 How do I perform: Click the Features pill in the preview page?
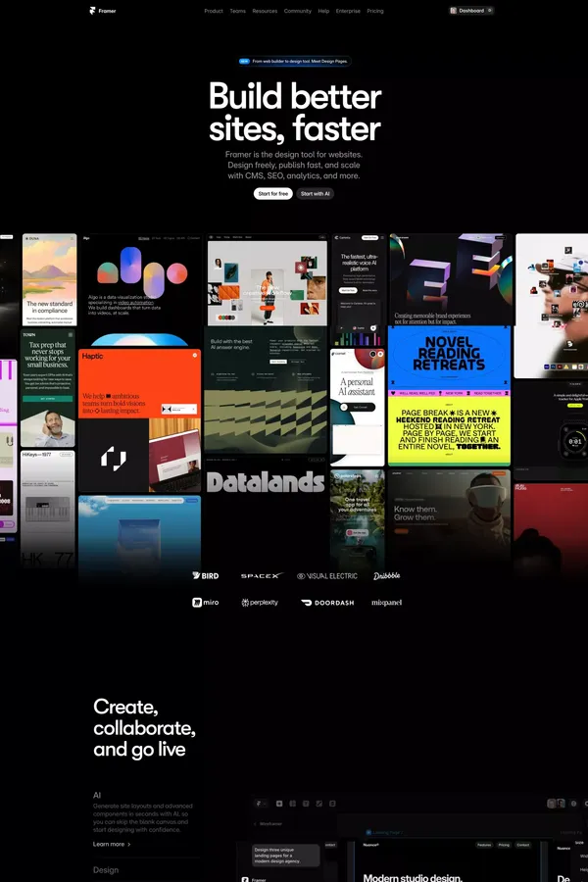coord(484,845)
